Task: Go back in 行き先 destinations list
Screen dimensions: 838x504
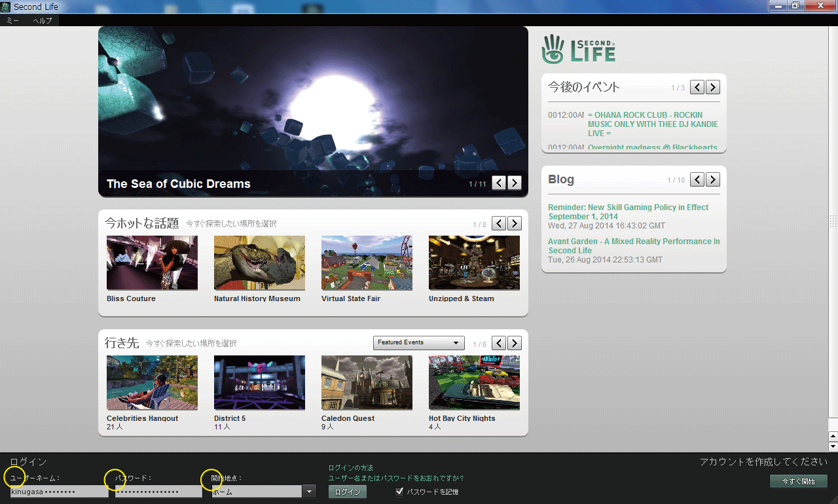Action: coord(499,343)
